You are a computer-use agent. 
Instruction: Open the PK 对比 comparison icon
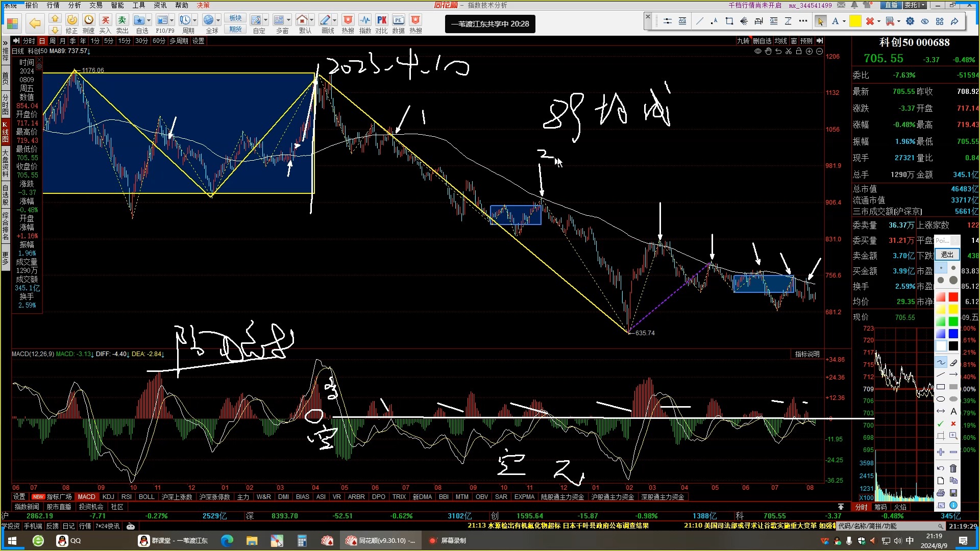tap(382, 20)
